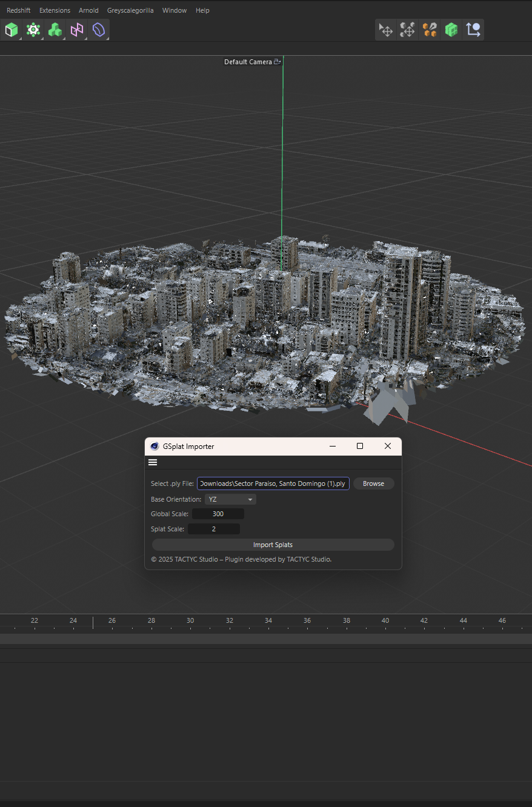Open the Extensions menu
This screenshot has width=532, height=807.
[x=55, y=10]
